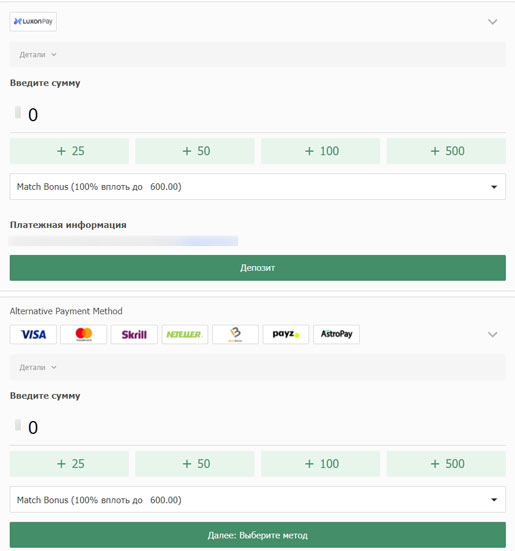Add 500 to the LuxonPay amount
This screenshot has height=551, width=515.
click(446, 151)
